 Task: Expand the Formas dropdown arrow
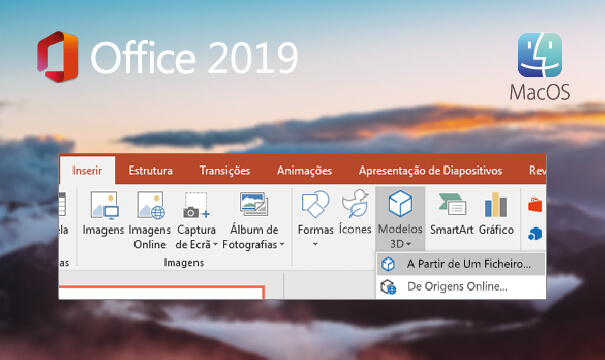click(x=315, y=244)
